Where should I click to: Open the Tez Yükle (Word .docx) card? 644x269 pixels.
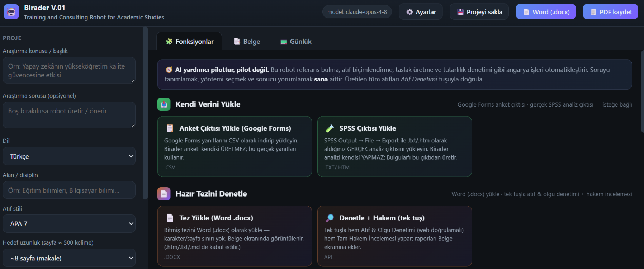tap(235, 236)
